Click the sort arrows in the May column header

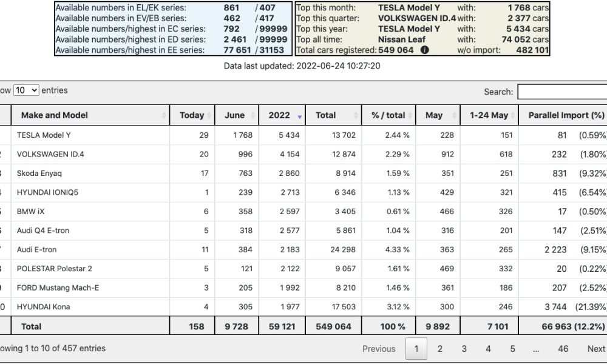455,115
